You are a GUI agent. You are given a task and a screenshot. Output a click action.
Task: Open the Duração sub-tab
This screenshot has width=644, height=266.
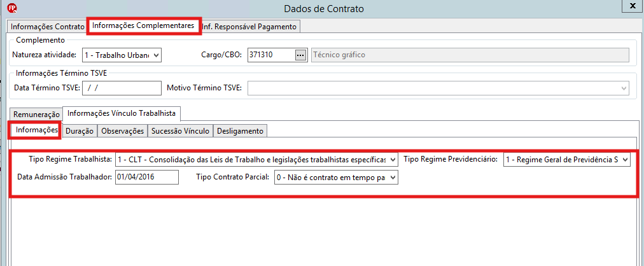click(80, 131)
